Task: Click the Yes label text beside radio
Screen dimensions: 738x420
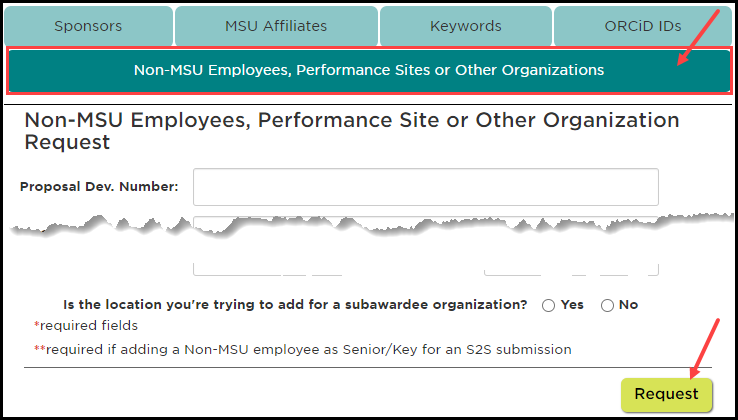Action: (572, 305)
